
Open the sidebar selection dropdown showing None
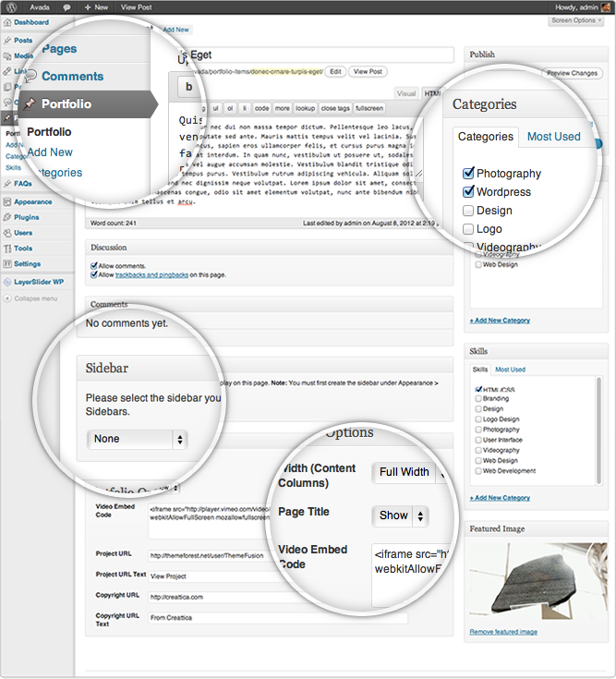(x=138, y=439)
